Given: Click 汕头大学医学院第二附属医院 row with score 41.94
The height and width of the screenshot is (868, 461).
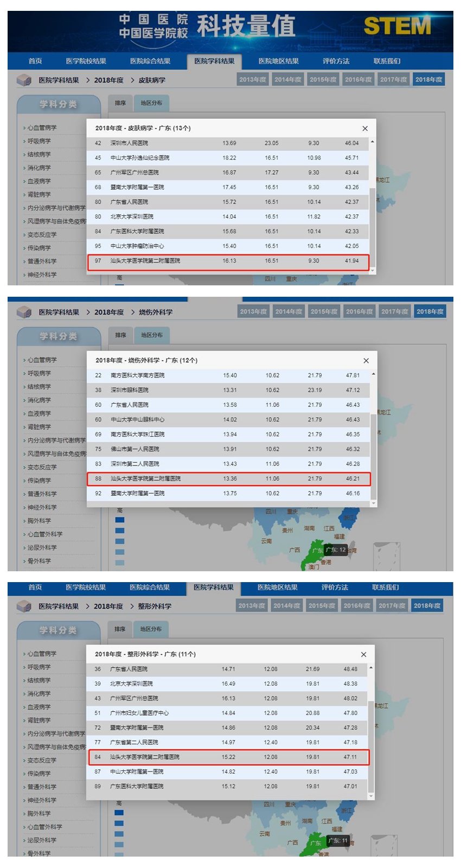Looking at the screenshot, I should coord(228,262).
